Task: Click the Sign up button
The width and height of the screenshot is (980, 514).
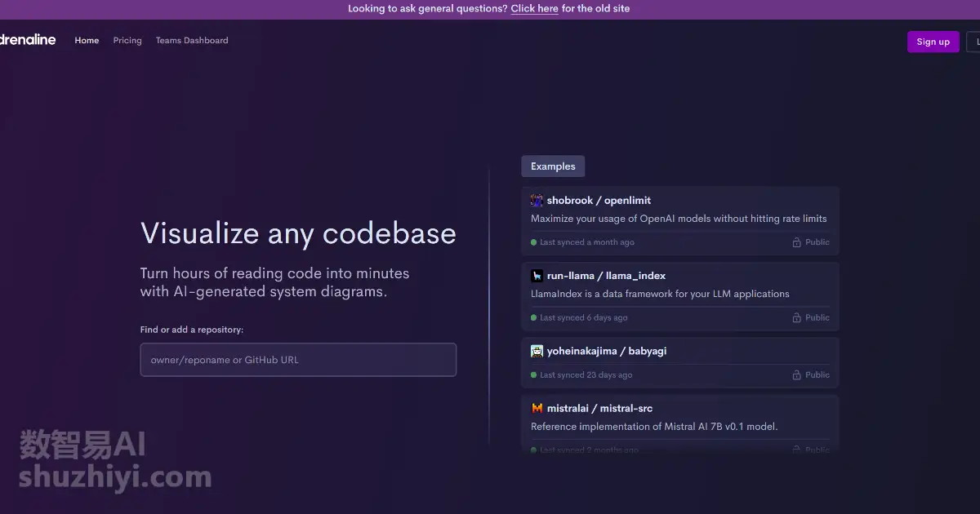Action: coord(933,42)
